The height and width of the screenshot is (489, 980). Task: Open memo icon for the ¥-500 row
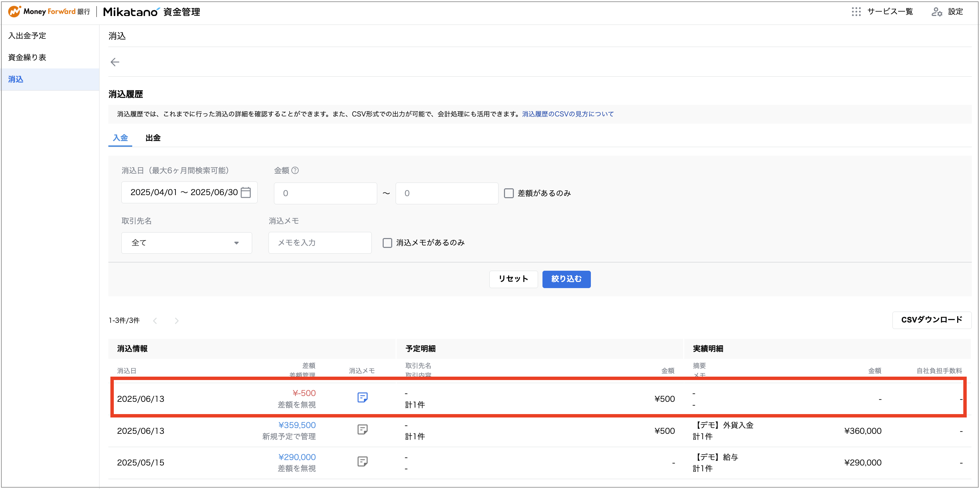[x=363, y=398]
